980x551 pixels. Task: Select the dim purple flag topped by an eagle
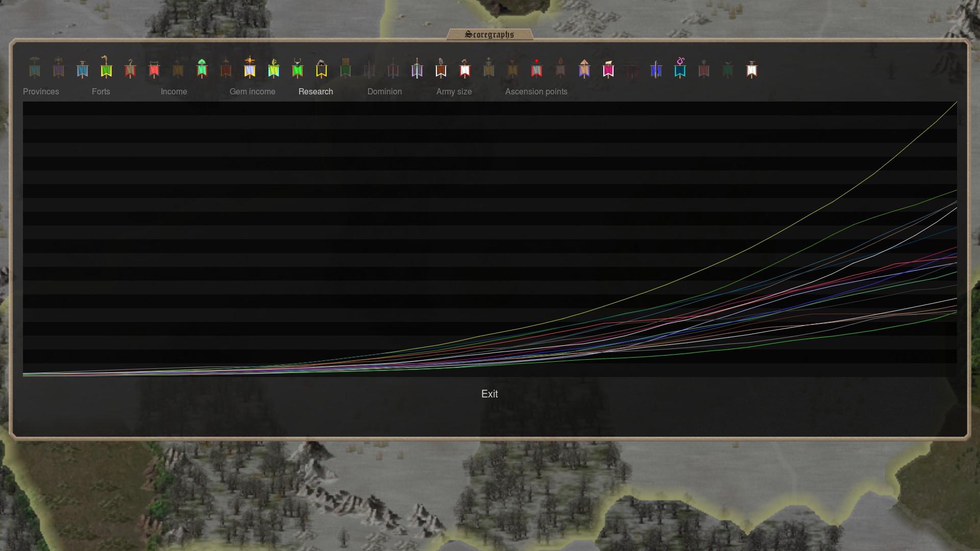click(59, 68)
